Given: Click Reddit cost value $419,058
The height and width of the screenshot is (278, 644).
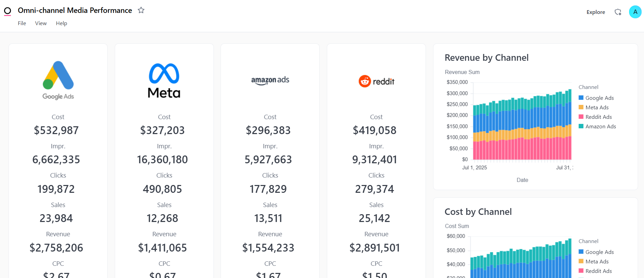Looking at the screenshot, I should tap(375, 130).
